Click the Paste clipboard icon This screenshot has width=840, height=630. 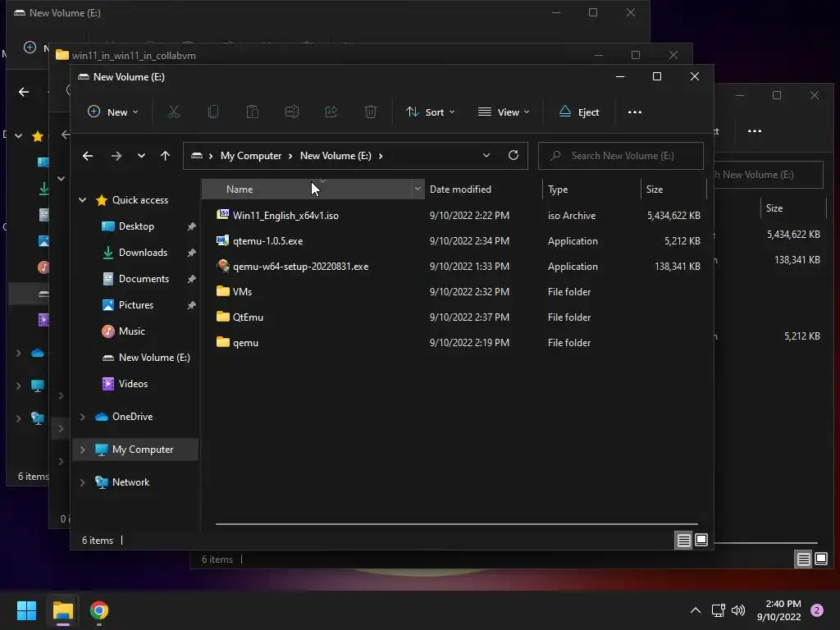pyautogui.click(x=253, y=112)
